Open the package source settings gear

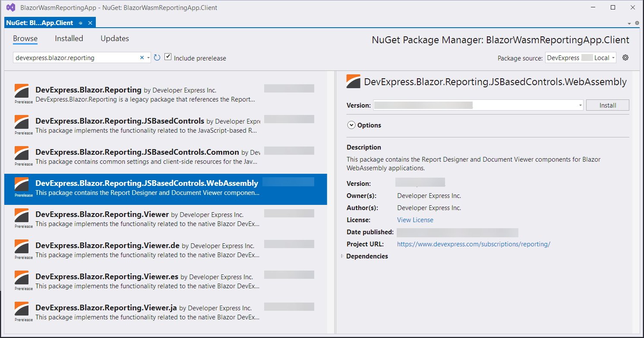click(625, 57)
